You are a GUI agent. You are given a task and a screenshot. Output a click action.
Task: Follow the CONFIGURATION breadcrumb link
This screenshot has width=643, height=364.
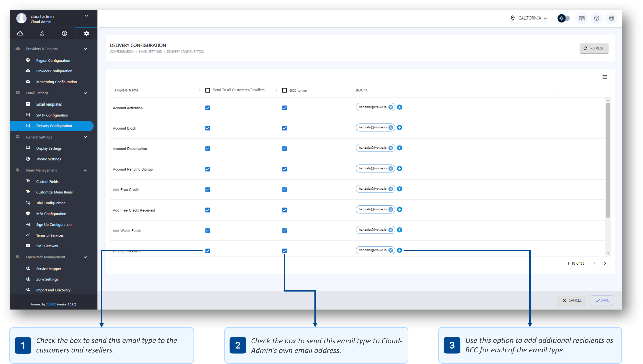[122, 52]
